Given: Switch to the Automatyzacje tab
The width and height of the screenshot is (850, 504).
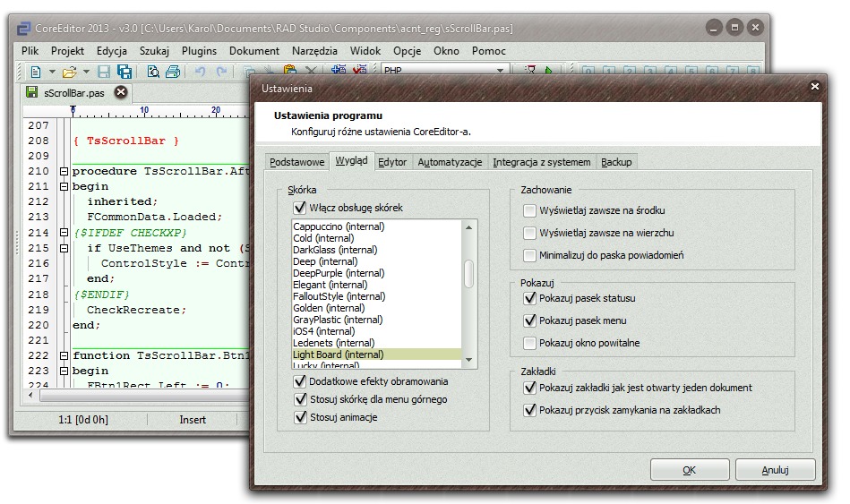Looking at the screenshot, I should click(x=450, y=162).
